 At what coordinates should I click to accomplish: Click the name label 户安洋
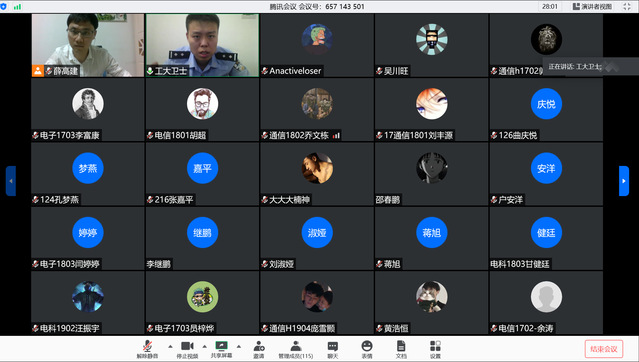(510, 200)
